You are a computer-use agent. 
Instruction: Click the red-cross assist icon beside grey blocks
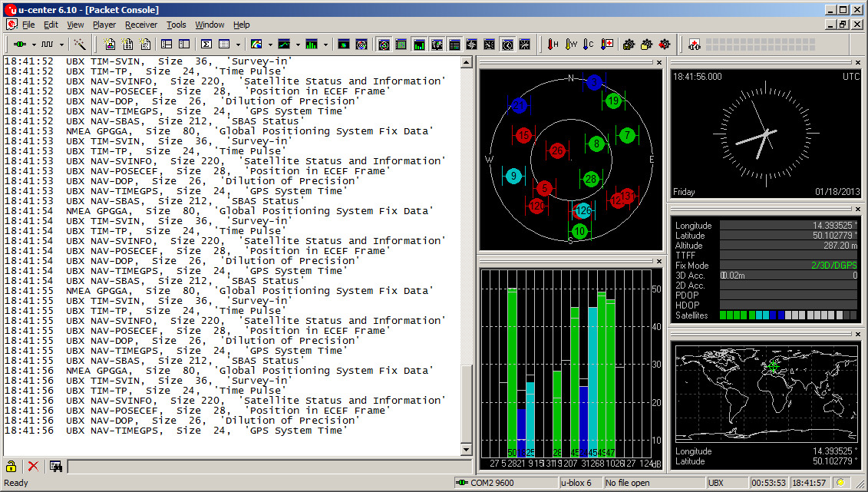click(695, 45)
